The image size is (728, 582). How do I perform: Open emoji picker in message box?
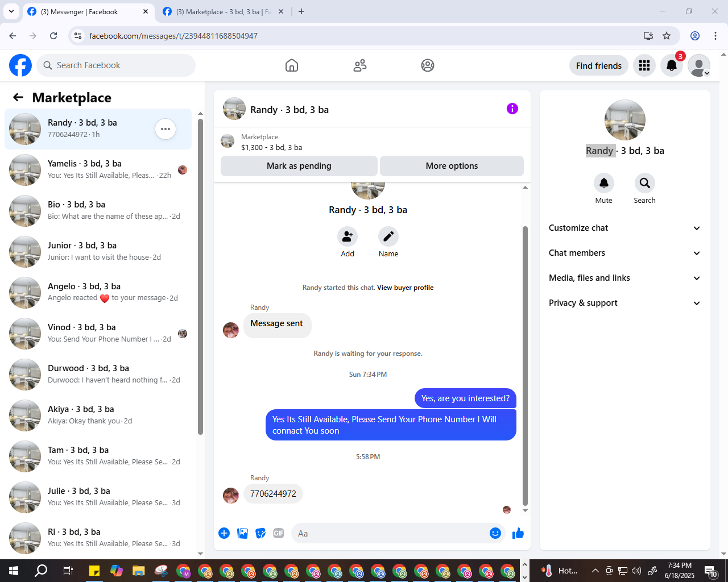[495, 533]
